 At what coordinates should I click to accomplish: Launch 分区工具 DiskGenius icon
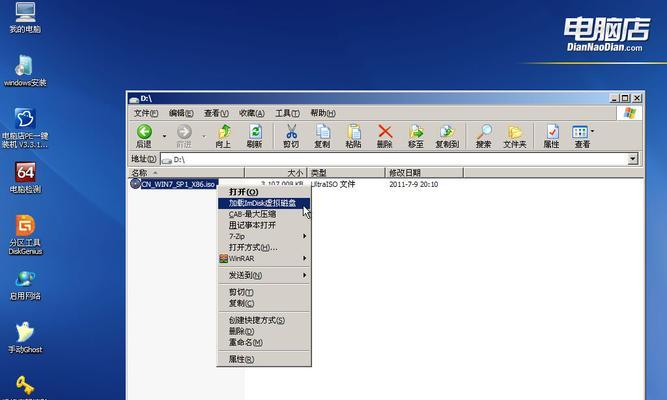25,235
